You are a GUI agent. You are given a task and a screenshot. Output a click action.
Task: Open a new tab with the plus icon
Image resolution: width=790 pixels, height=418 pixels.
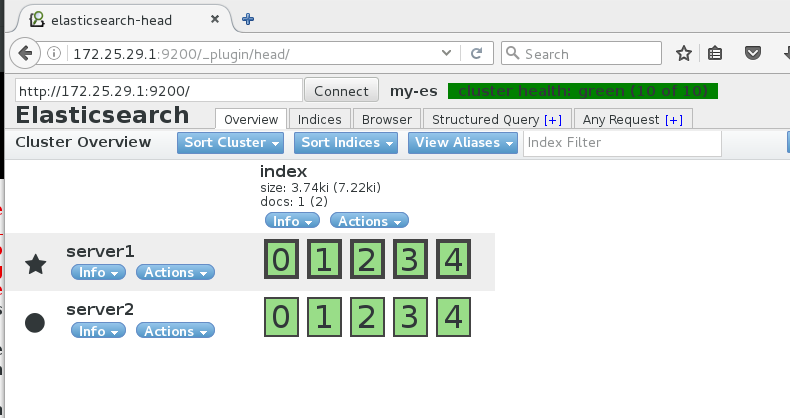(x=248, y=19)
